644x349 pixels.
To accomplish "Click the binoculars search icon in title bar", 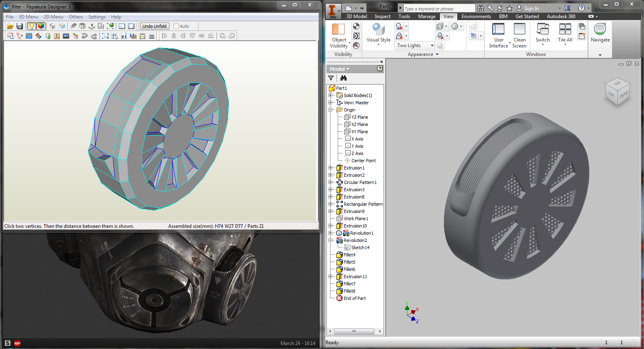I will tap(480, 8).
